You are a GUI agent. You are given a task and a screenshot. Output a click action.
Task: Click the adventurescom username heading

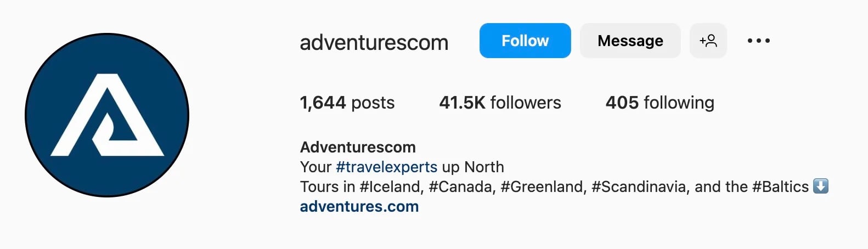pos(374,42)
